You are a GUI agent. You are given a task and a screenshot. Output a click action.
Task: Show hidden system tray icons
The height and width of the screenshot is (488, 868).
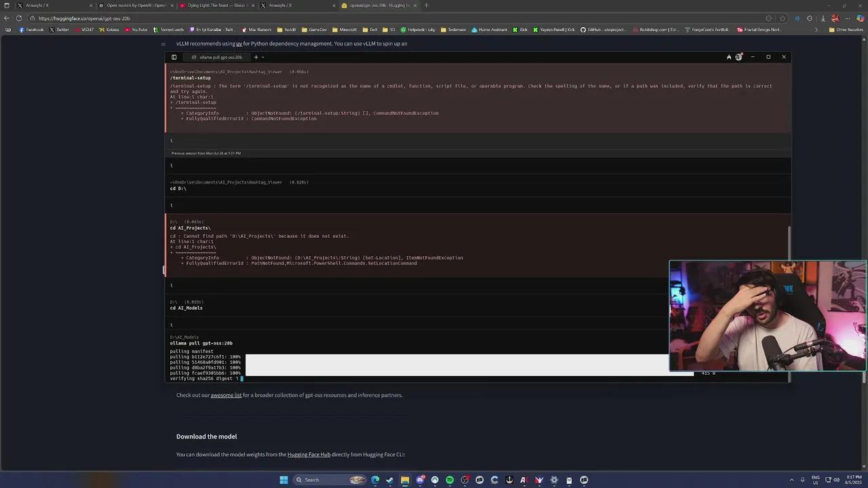pos(792,480)
